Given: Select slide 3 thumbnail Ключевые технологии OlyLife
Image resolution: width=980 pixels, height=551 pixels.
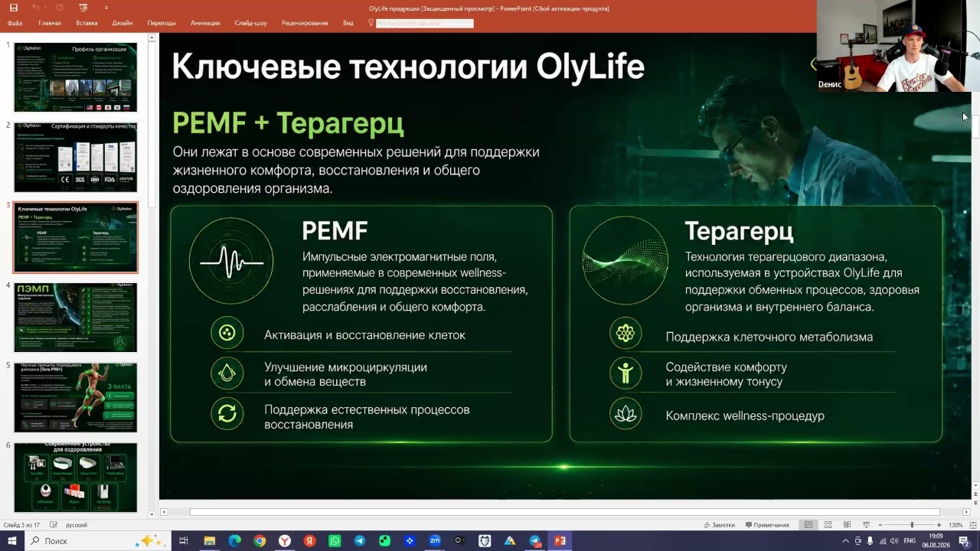Looking at the screenshot, I should [76, 237].
